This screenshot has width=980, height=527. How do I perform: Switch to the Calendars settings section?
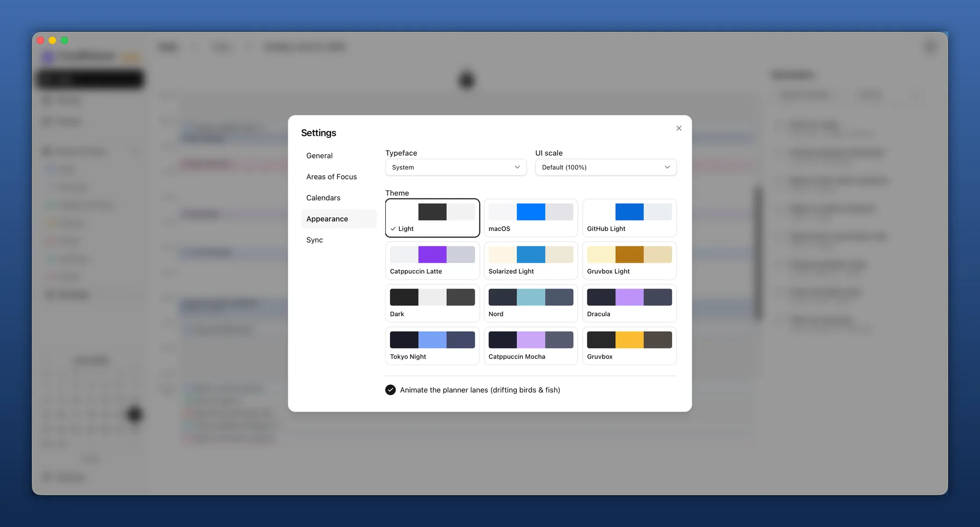click(x=338, y=198)
